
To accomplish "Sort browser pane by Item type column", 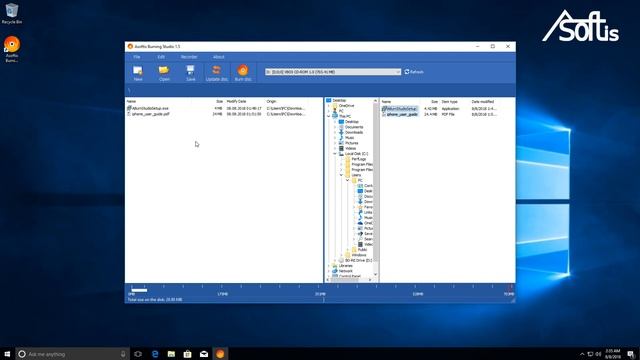I will tap(449, 102).
